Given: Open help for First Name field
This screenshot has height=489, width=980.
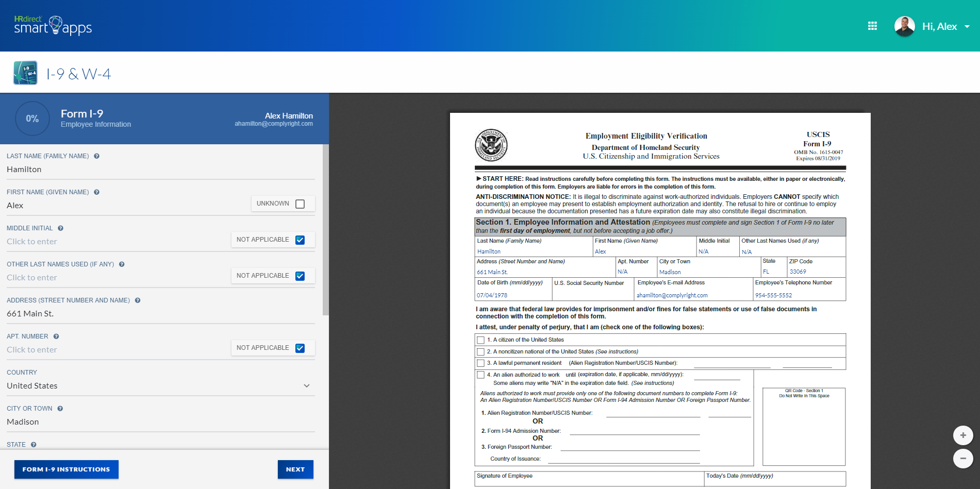Looking at the screenshot, I should point(96,192).
